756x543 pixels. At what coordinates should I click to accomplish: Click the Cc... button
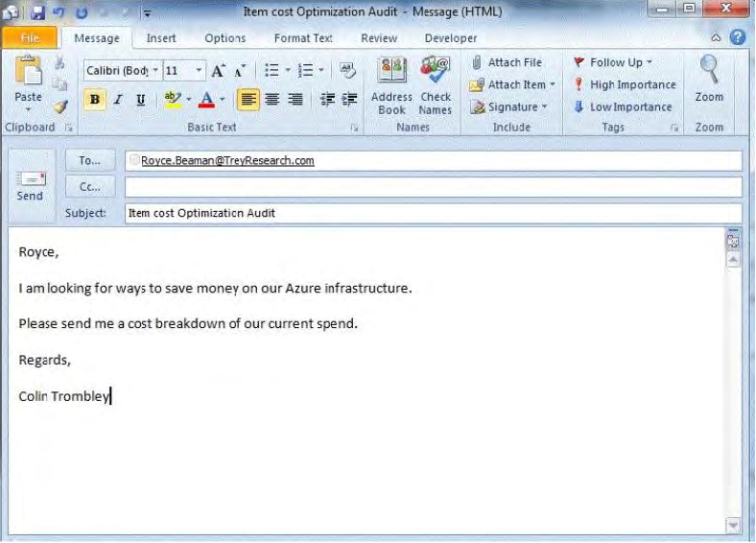[90, 187]
